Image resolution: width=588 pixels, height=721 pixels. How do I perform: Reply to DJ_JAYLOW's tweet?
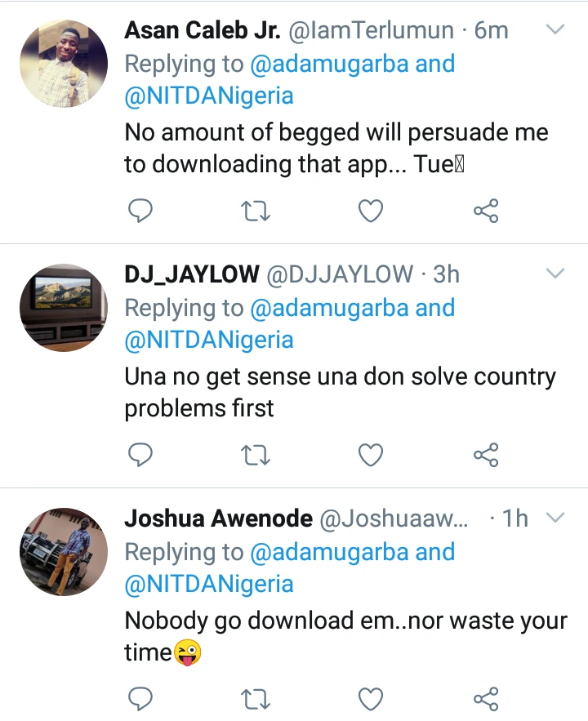[x=141, y=455]
